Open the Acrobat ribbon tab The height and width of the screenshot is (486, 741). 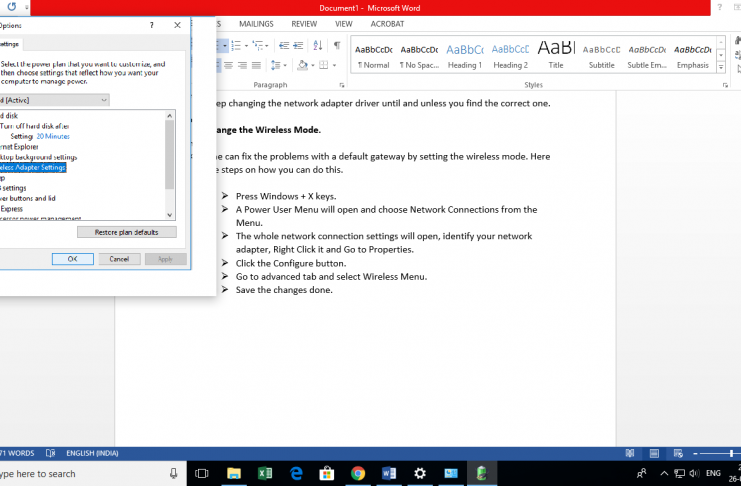pos(387,24)
